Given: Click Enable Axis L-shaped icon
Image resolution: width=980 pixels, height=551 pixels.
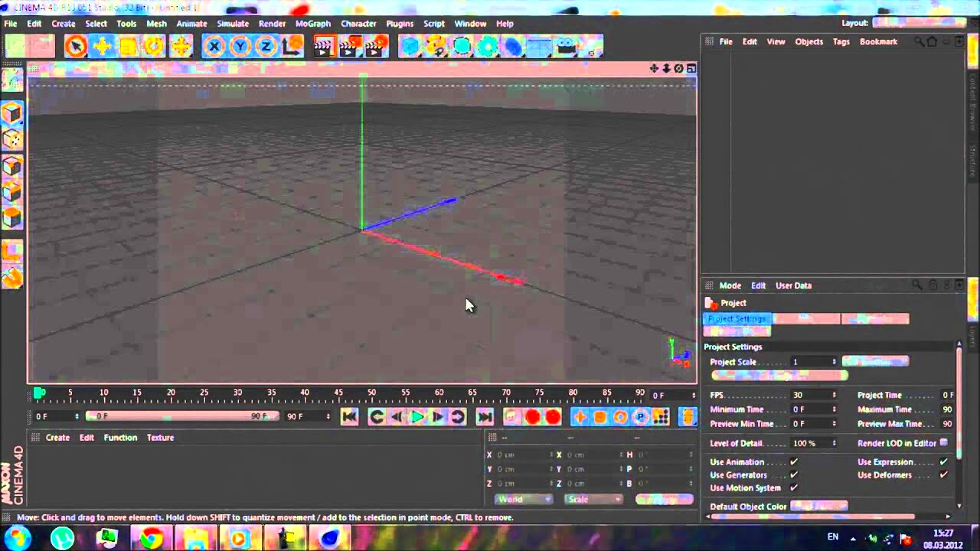Looking at the screenshot, I should tap(12, 250).
